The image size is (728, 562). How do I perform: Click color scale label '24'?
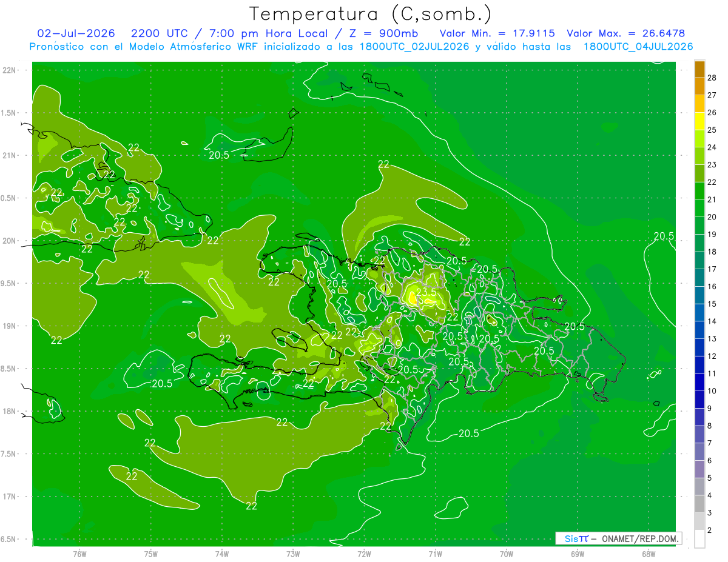point(712,147)
